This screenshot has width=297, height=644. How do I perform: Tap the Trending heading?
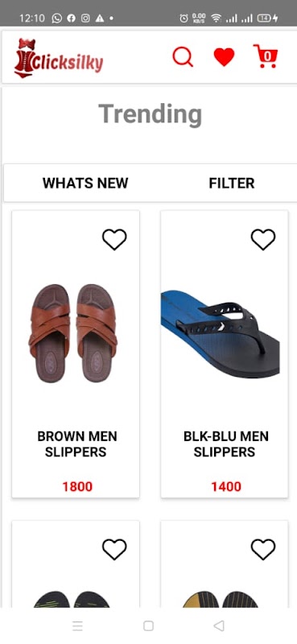coord(150,114)
